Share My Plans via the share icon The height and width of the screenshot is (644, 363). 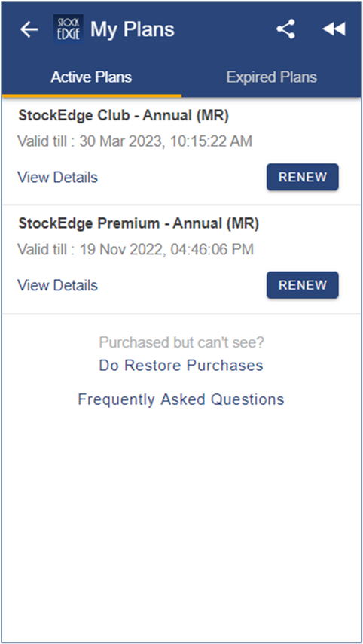(x=285, y=29)
